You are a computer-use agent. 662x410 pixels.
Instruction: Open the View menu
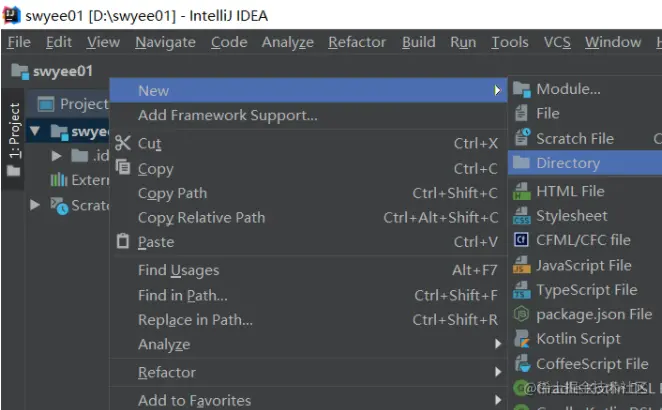coord(103,42)
